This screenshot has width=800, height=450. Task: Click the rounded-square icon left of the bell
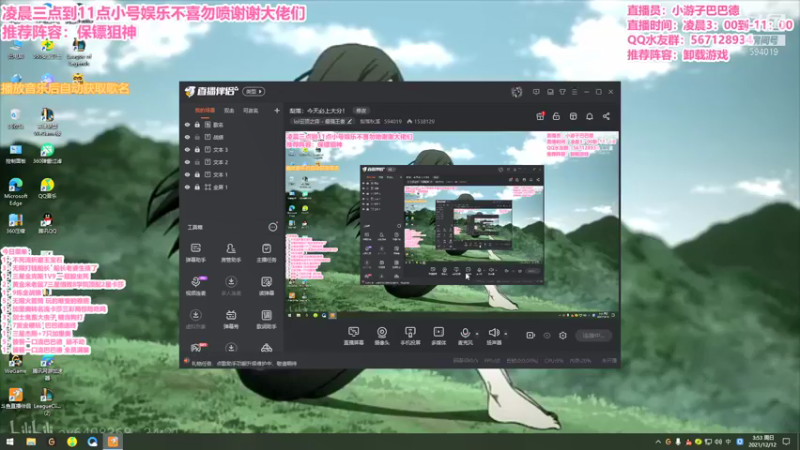tap(573, 116)
